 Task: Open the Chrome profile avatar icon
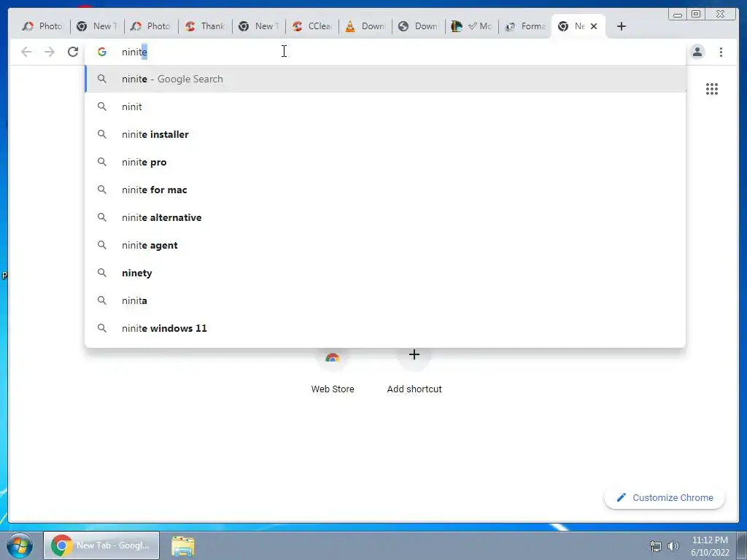point(697,52)
